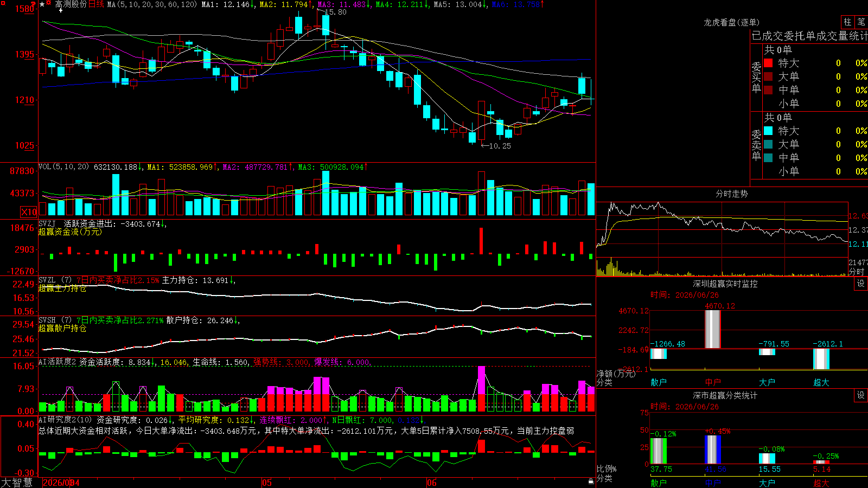Switch order view to 笔 (tick) mode
The image size is (868, 488).
pos(861,22)
